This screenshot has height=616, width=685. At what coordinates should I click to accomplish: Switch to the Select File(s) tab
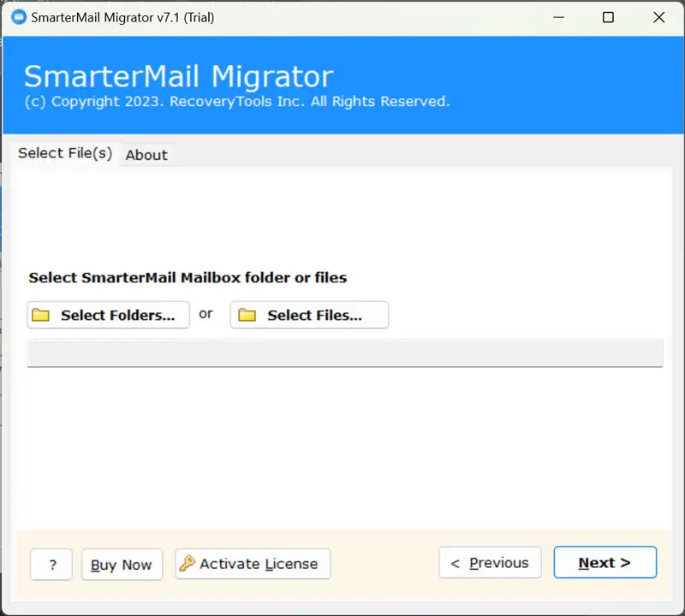(65, 153)
